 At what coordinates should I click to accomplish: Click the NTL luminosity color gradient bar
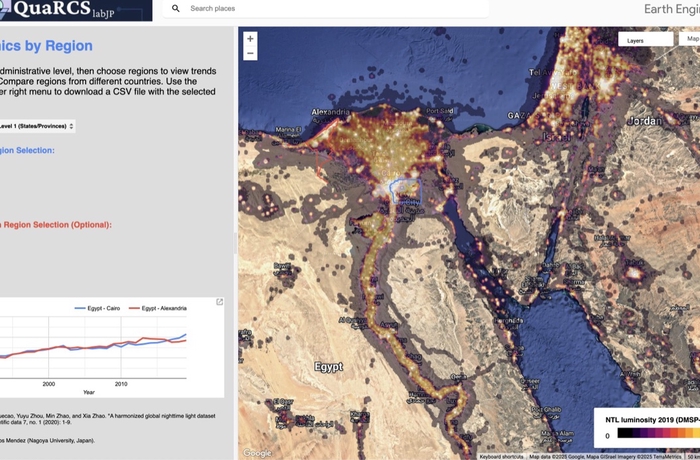(x=655, y=435)
